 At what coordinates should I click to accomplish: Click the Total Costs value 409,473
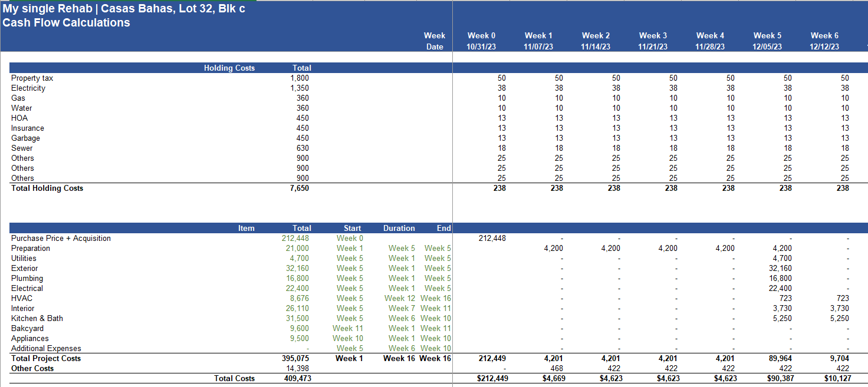[x=300, y=378]
